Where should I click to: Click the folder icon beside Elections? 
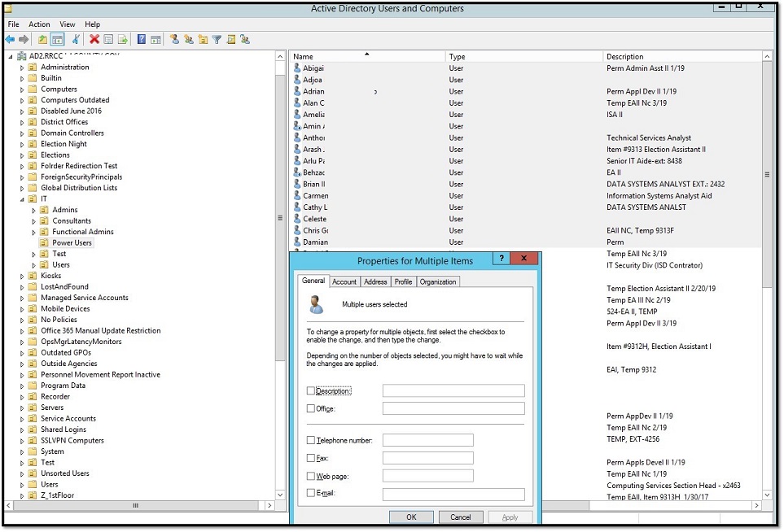[33, 155]
